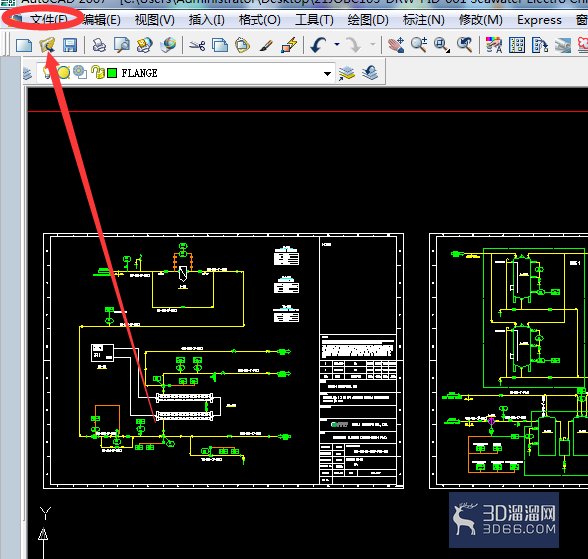588x559 pixels.
Task: Open Plot Preview with magnifier-page icon
Action: (x=122, y=45)
